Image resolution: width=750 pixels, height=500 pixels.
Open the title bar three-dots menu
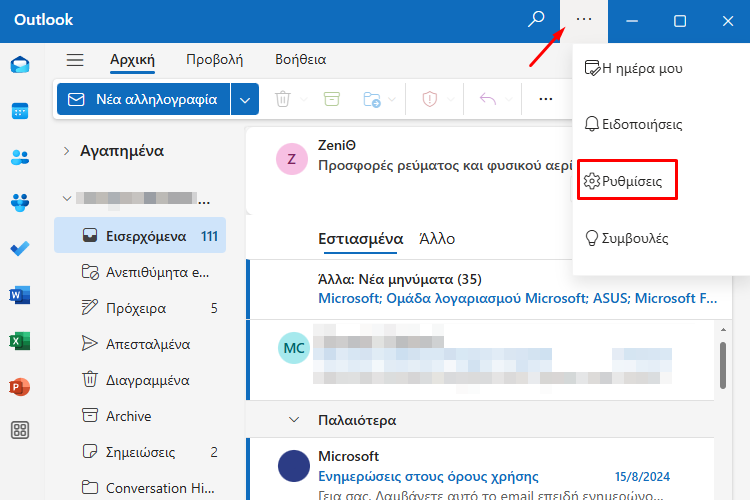coord(584,19)
